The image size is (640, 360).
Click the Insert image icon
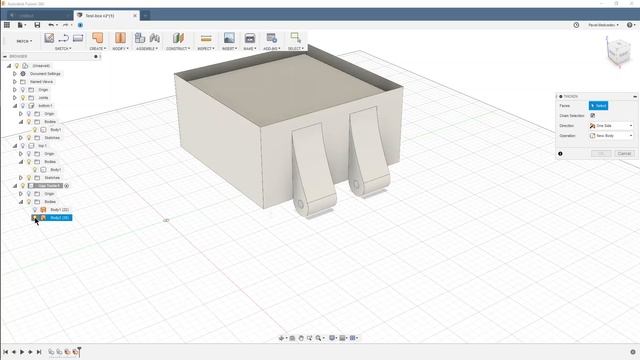(229, 38)
